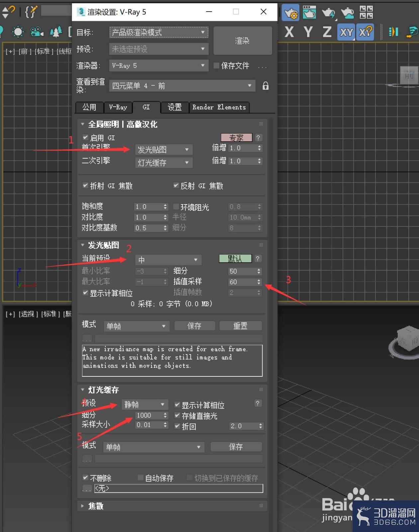Screen dimensions: 419x532
Task: Click the lock icon beside view dropdown
Action: (x=265, y=86)
